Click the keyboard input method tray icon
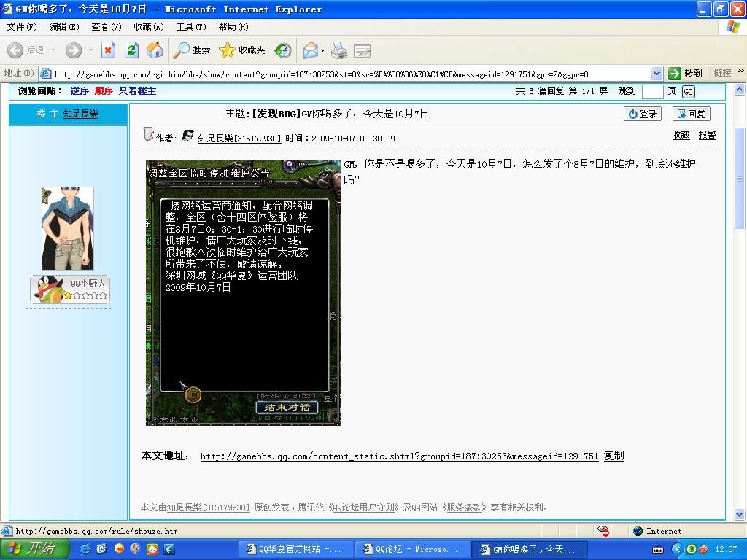 tap(658, 550)
